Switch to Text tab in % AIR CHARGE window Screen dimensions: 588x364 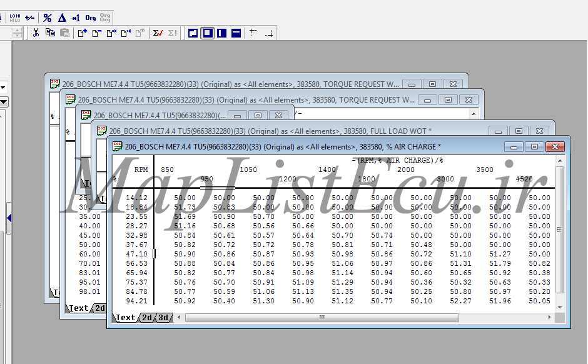pyautogui.click(x=125, y=318)
